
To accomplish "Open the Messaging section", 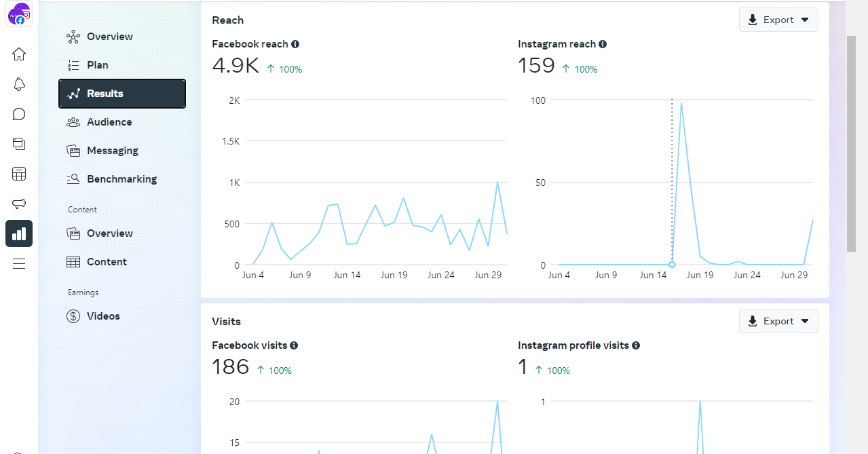I will (122, 151).
